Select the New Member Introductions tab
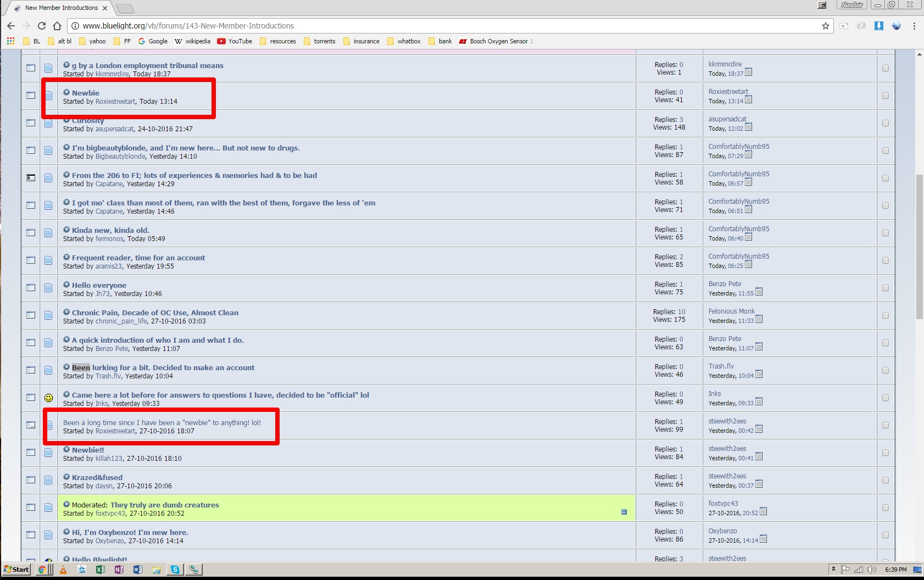The height and width of the screenshot is (580, 924). (x=60, y=8)
